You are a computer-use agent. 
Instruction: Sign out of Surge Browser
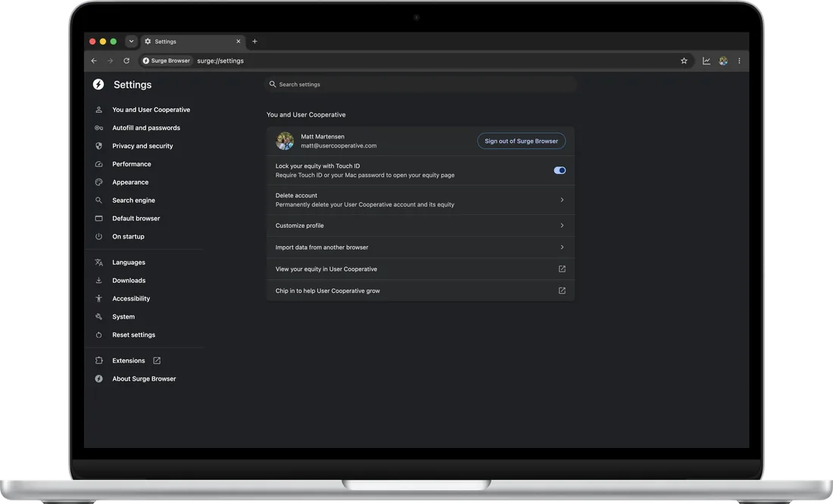click(521, 142)
